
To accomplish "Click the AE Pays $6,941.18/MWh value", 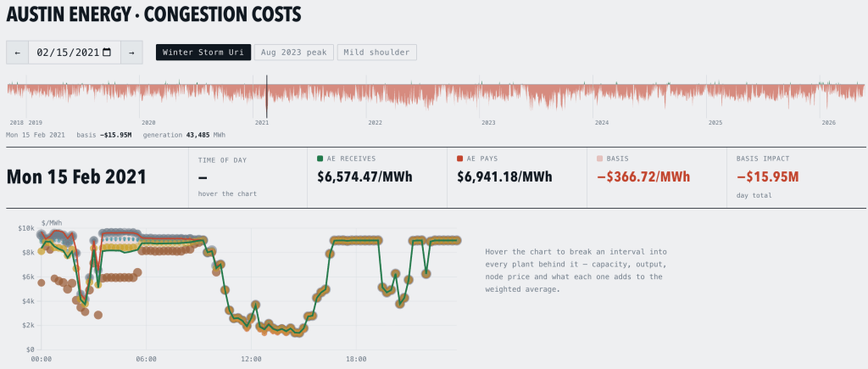I will coord(504,177).
